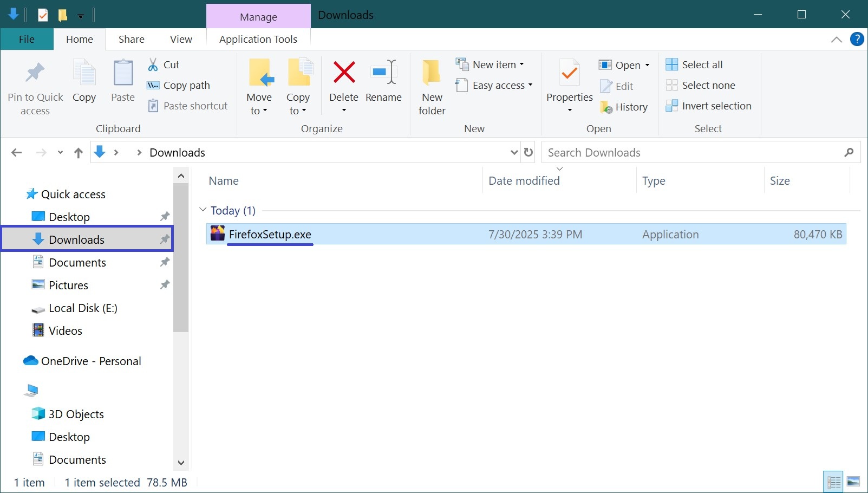Expand the New item dropdown
868x493 pixels.
pos(521,64)
